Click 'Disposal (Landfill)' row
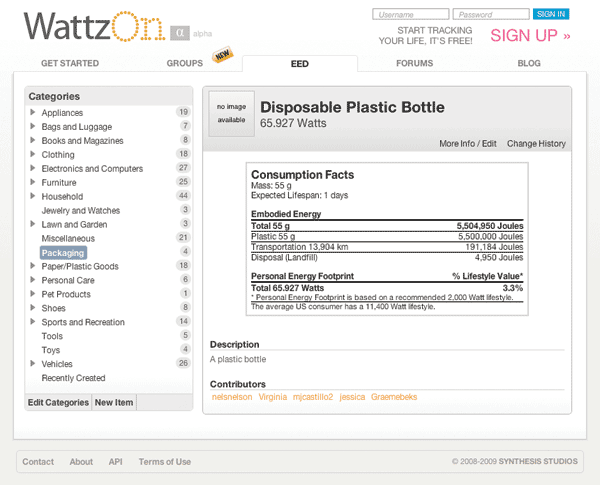600x485 pixels. [x=387, y=257]
